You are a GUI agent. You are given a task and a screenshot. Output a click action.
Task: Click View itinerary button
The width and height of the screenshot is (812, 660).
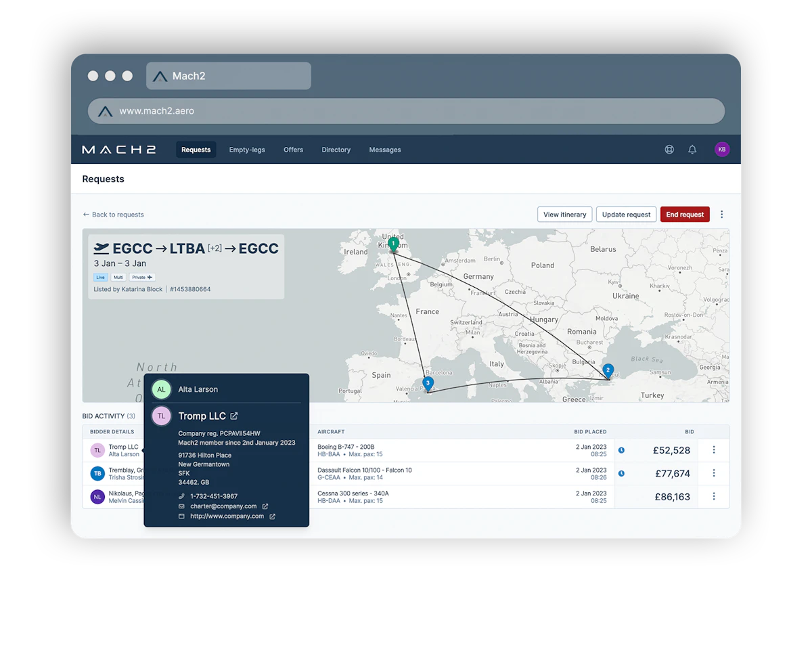pos(565,215)
